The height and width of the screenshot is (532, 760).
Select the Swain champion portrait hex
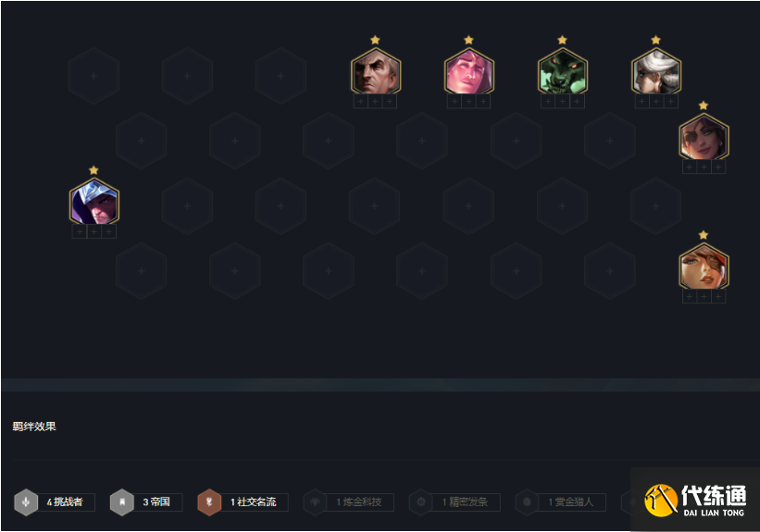376,73
